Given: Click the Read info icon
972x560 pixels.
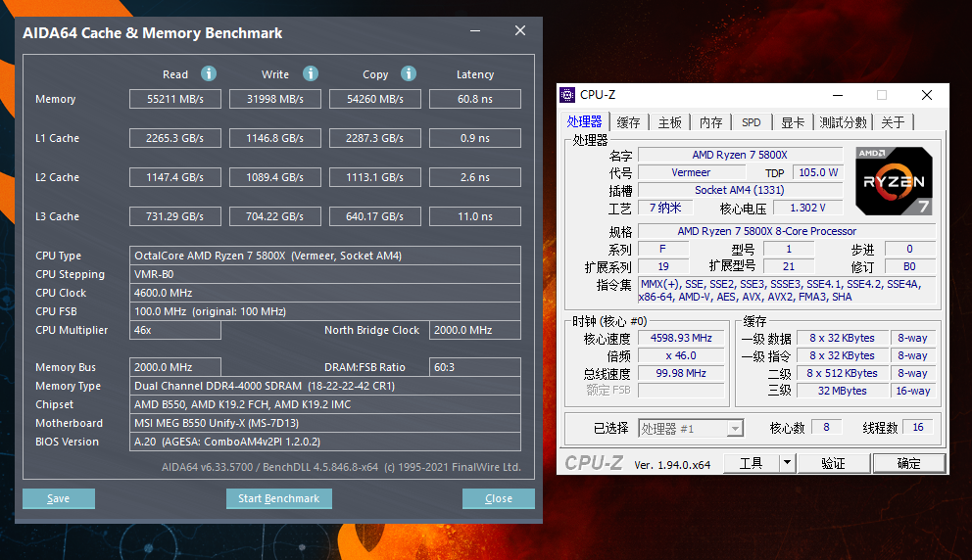Looking at the screenshot, I should coord(209,73).
